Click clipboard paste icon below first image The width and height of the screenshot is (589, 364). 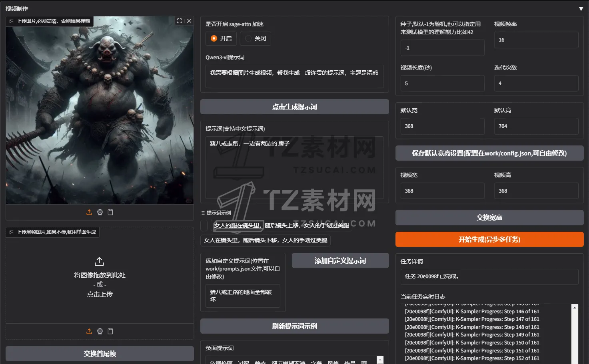(x=110, y=212)
